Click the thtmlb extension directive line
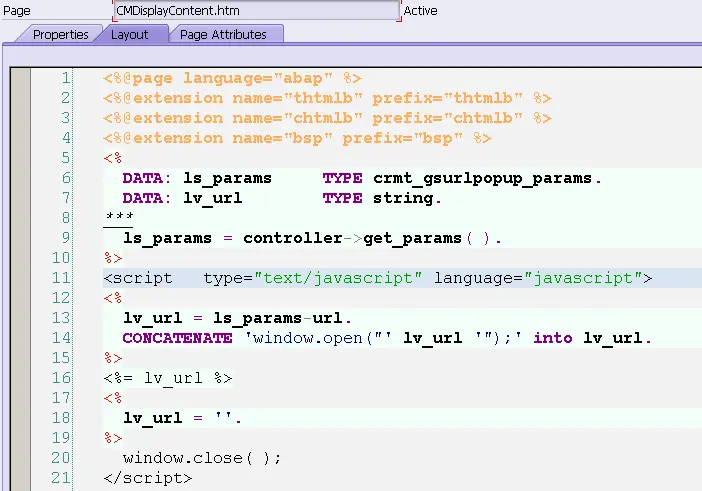Image resolution: width=702 pixels, height=491 pixels. click(x=327, y=98)
